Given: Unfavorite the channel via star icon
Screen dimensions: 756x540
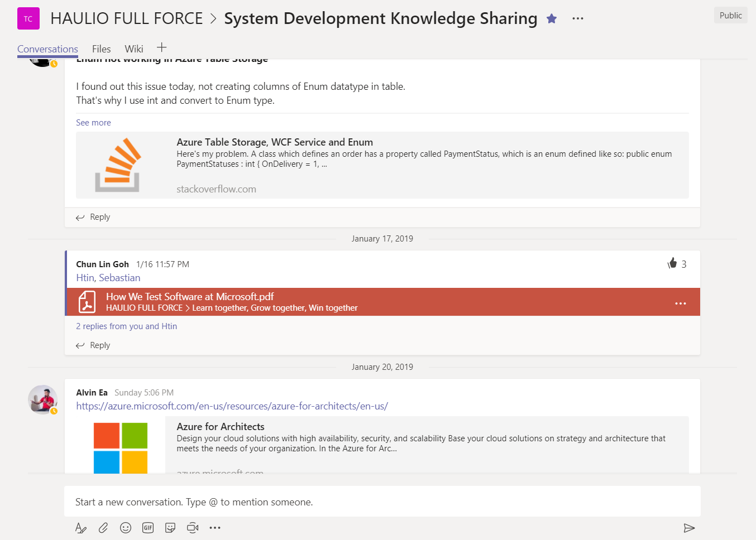Looking at the screenshot, I should 552,18.
